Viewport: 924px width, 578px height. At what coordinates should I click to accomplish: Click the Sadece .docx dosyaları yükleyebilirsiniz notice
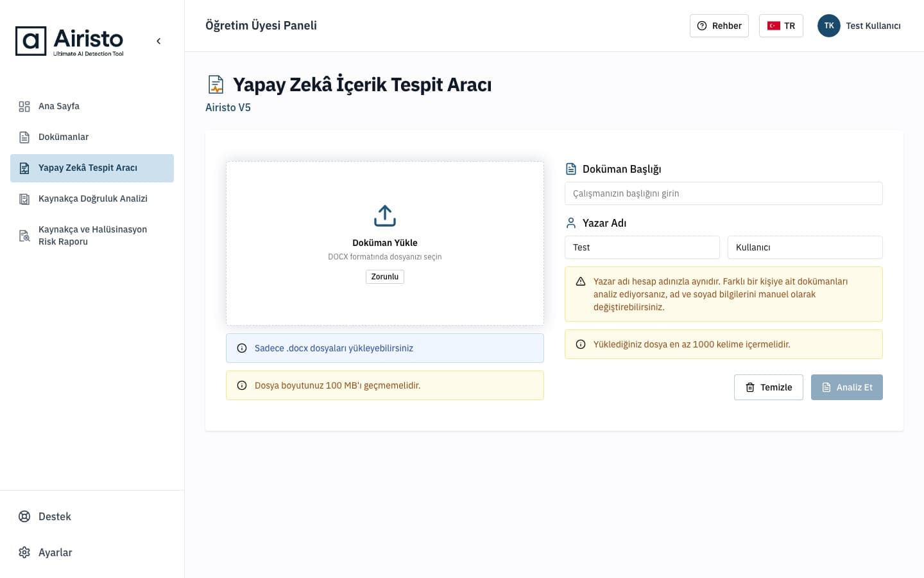tap(385, 348)
